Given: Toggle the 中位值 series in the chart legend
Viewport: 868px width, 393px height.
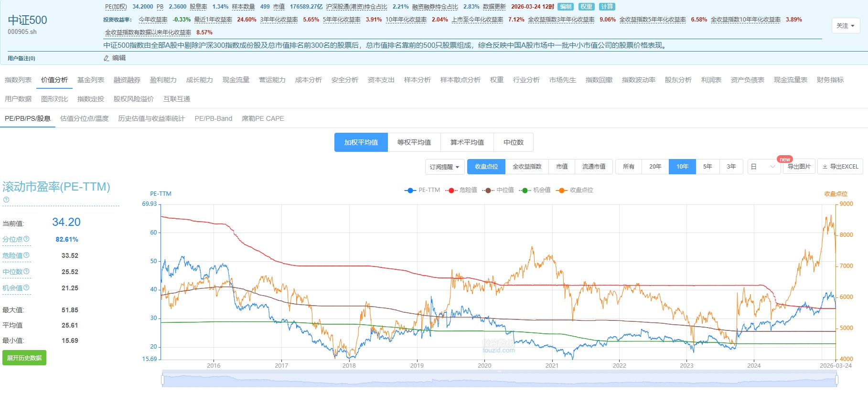Looking at the screenshot, I should click(498, 190).
